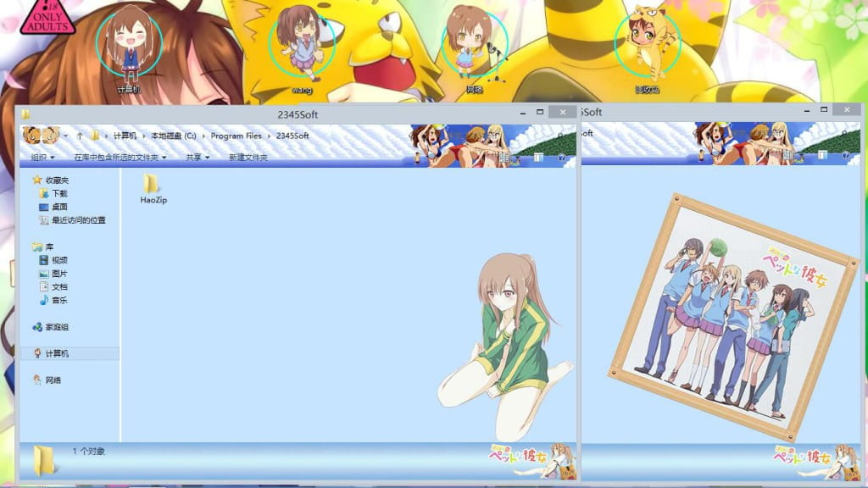
Task: Select 音乐 library in the sidebar
Action: (59, 300)
